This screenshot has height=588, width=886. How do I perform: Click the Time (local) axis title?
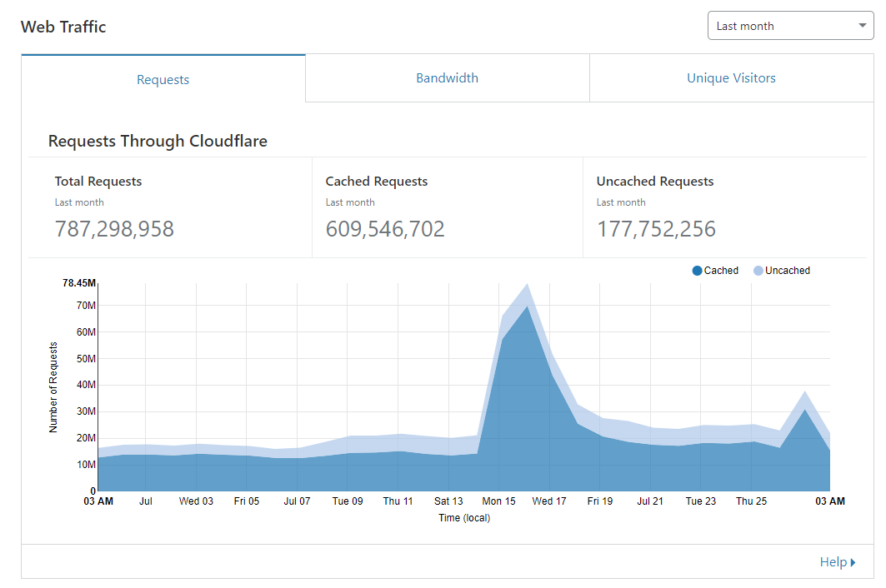(x=464, y=518)
